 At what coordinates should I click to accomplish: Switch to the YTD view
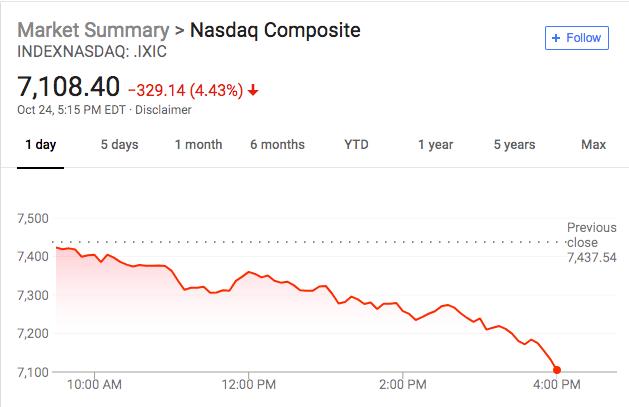click(356, 145)
